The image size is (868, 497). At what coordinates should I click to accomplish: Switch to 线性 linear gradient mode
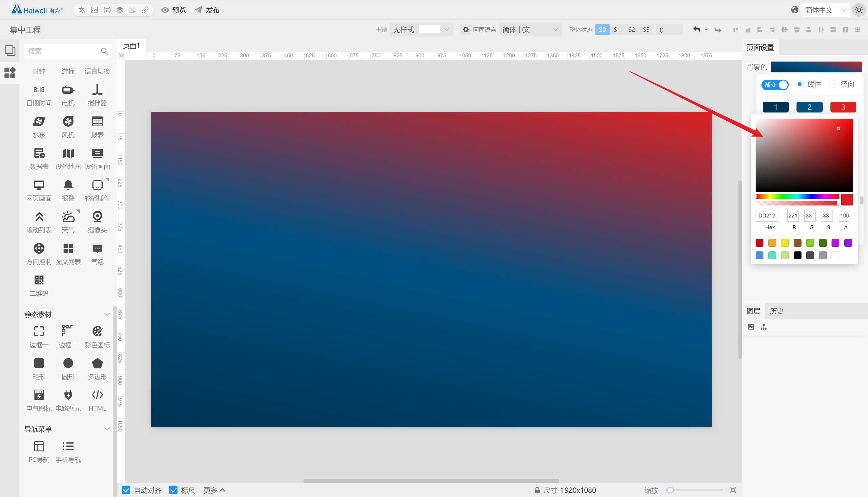[x=800, y=84]
